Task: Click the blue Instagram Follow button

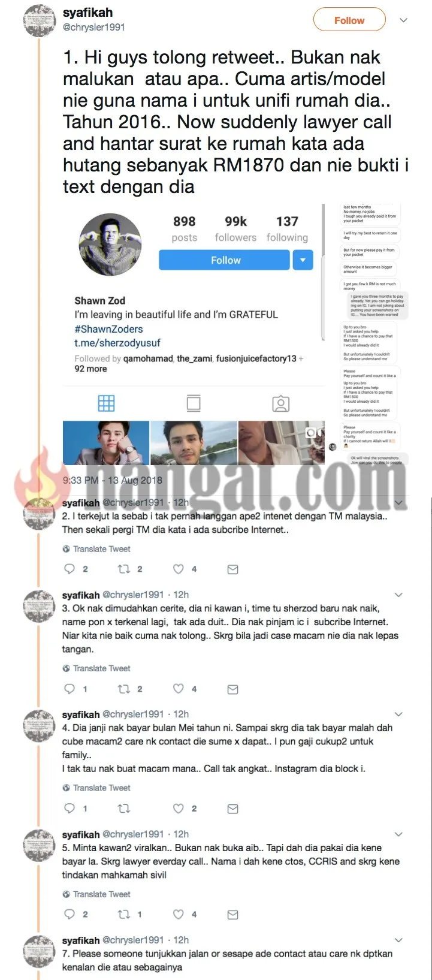Action: (x=225, y=260)
